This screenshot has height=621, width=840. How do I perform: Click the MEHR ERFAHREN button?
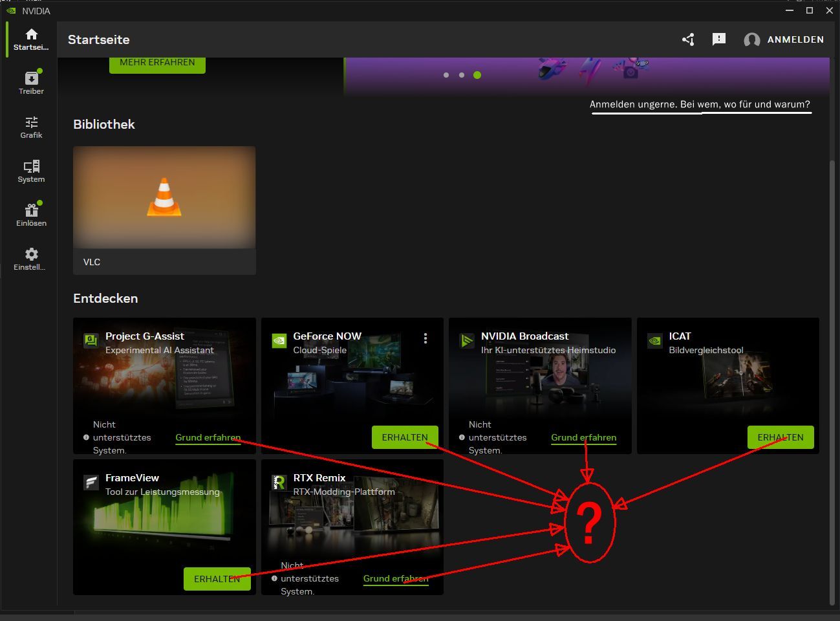157,63
